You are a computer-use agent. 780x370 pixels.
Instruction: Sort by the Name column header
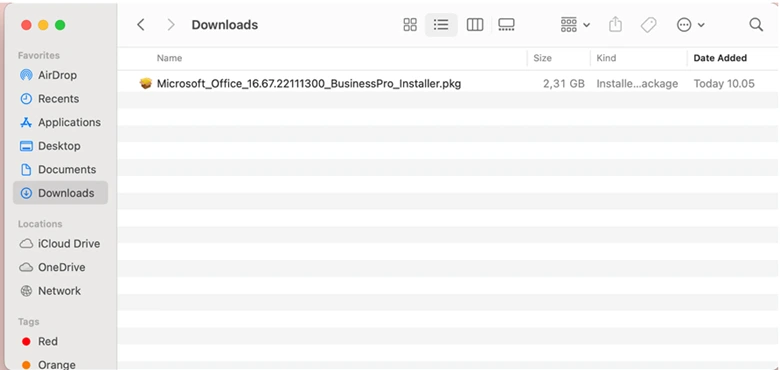pyautogui.click(x=169, y=58)
